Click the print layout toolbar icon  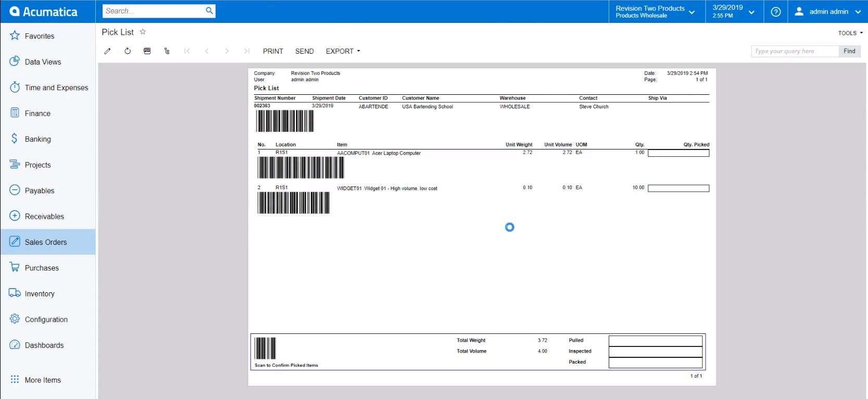coord(147,51)
